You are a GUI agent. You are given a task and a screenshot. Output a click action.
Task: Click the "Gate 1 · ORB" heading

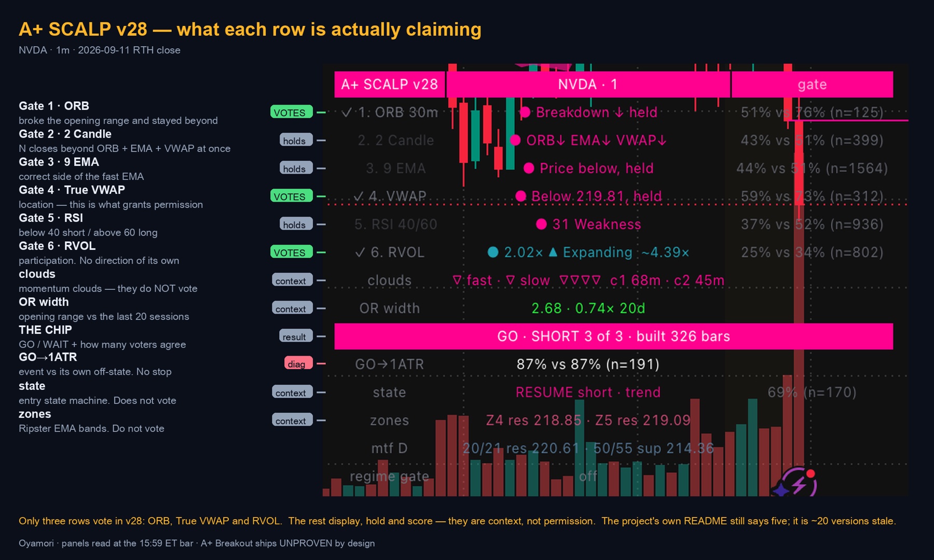pyautogui.click(x=54, y=106)
